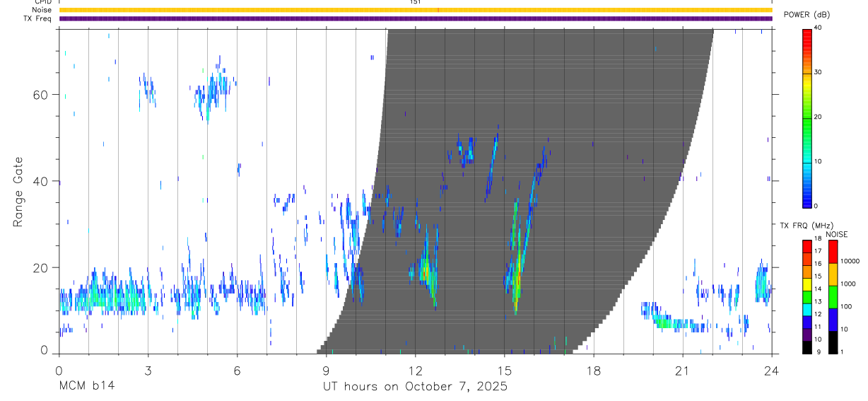Click the '0' range gate tick label
Image resolution: width=868 pixels, height=401 pixels.
click(x=45, y=351)
